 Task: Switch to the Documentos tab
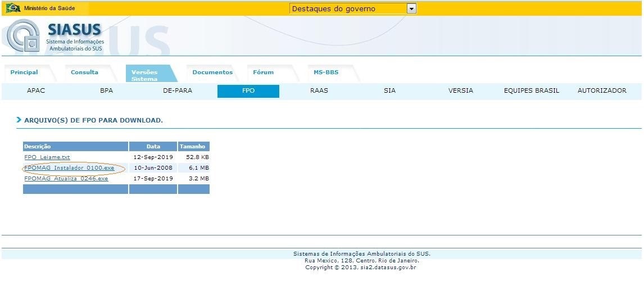[x=212, y=72]
